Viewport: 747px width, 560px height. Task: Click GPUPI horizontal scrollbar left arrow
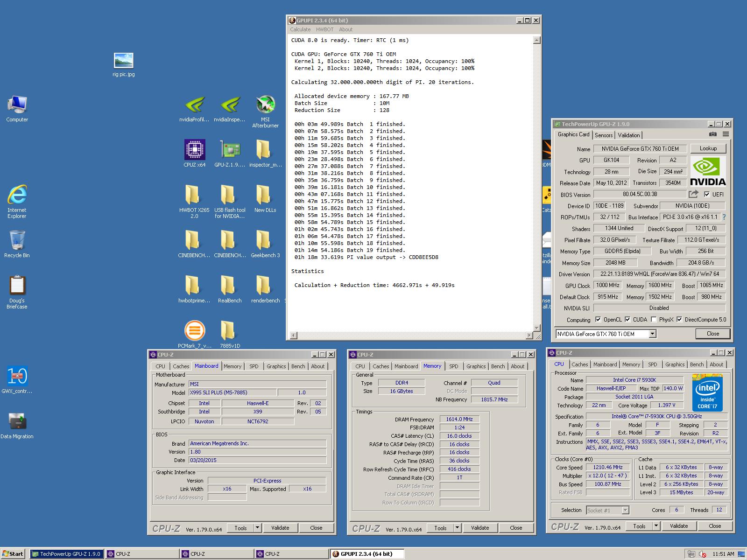point(293,335)
